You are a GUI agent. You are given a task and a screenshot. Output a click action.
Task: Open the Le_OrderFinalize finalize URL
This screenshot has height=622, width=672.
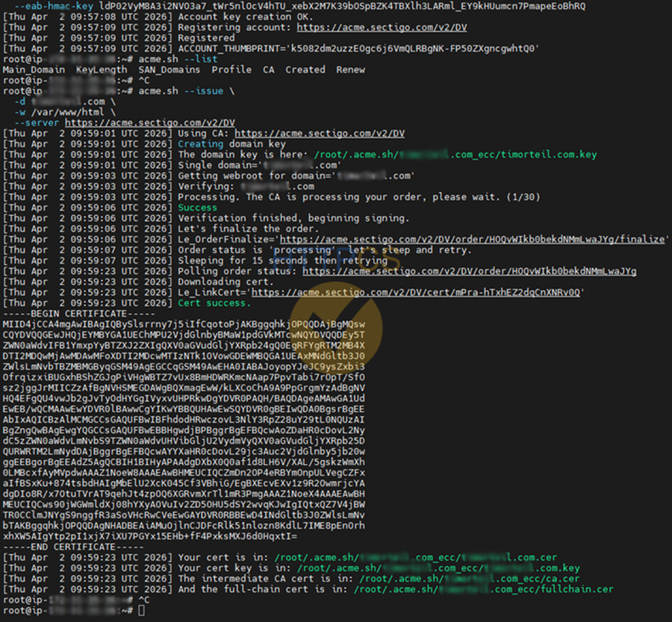[x=470, y=239]
